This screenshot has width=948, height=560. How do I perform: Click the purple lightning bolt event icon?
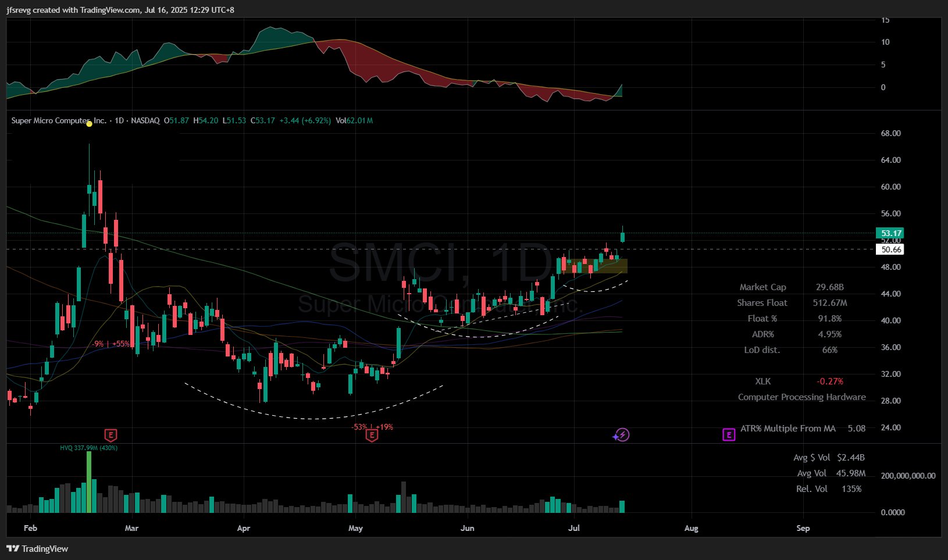[622, 435]
